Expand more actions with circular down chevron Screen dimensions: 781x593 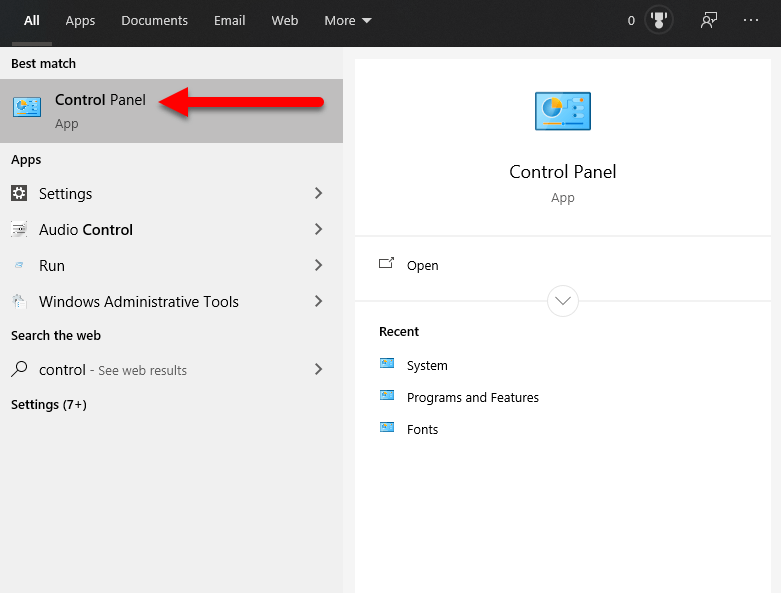coord(563,301)
